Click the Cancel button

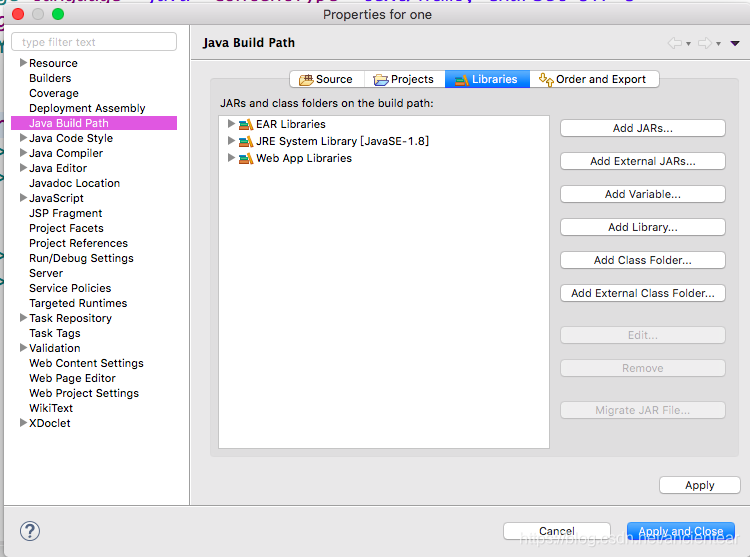click(557, 531)
